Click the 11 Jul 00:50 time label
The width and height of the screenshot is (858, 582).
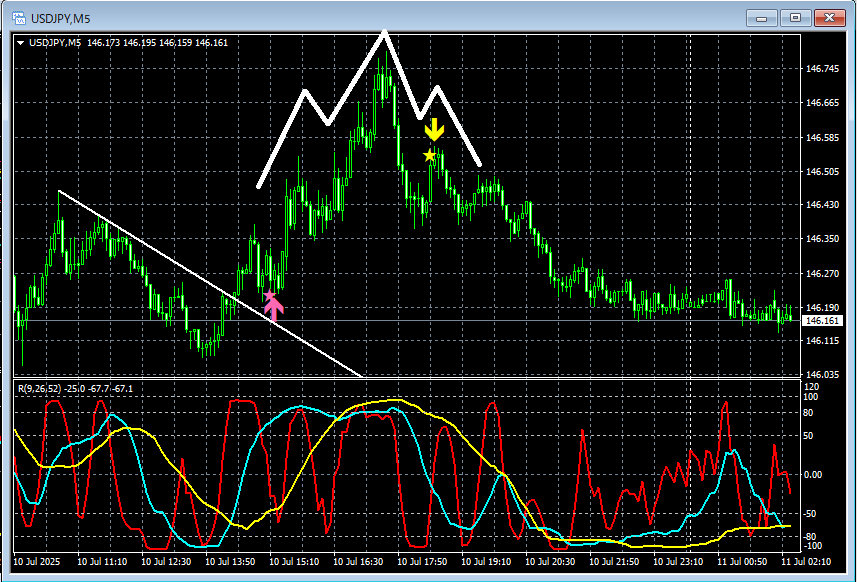tap(743, 562)
